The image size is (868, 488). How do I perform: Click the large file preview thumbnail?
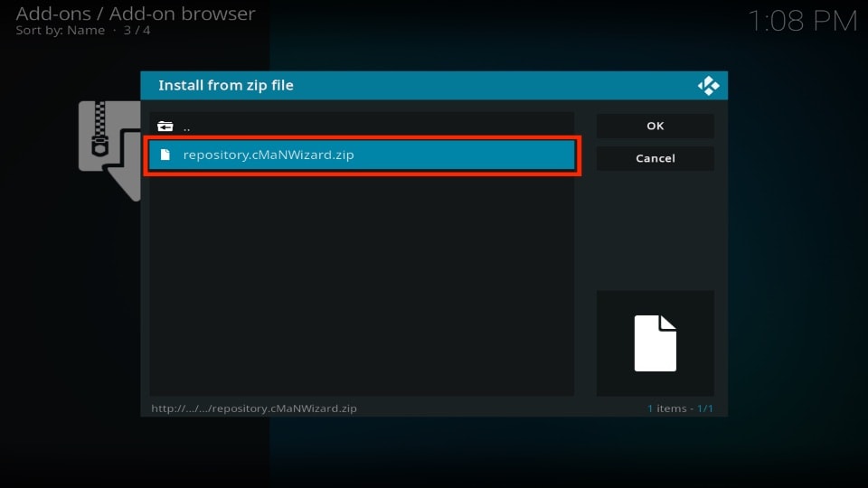point(655,343)
